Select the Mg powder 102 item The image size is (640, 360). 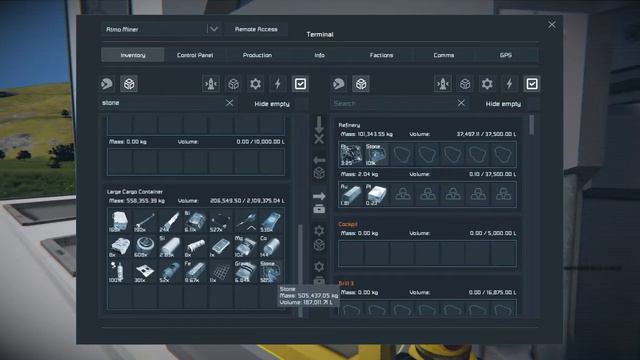tap(246, 247)
